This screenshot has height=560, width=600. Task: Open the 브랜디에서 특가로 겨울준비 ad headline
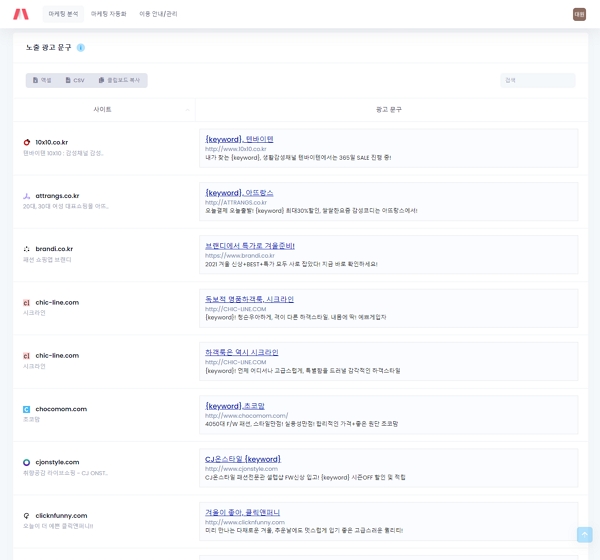point(250,246)
